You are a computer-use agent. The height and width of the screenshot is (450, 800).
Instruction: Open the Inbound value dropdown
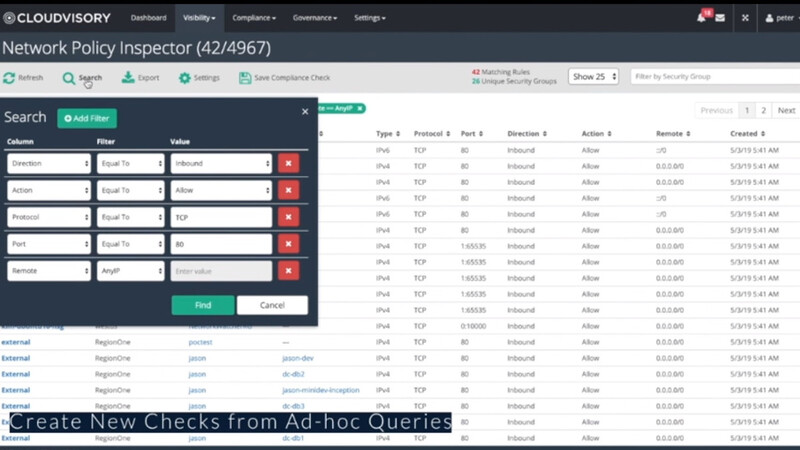pos(221,163)
